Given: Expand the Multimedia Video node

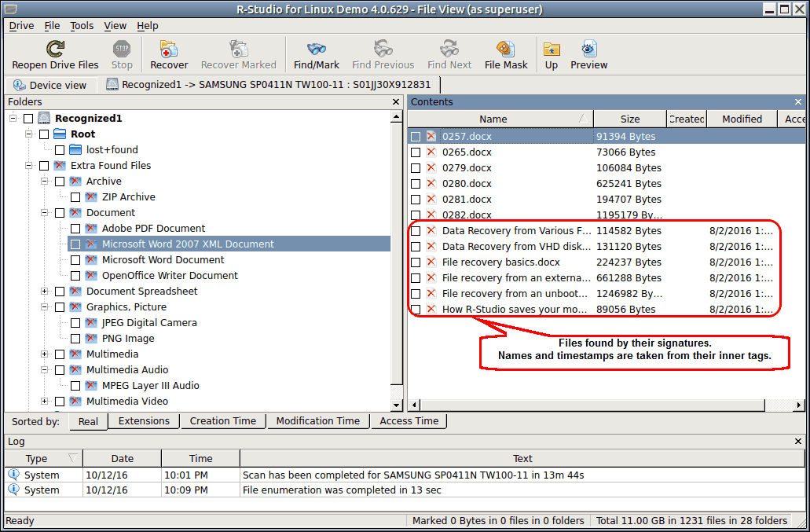Looking at the screenshot, I should point(45,402).
